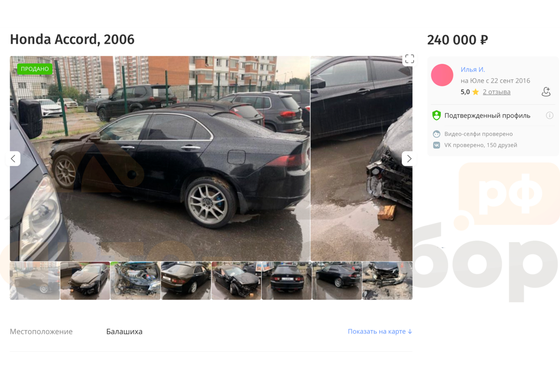Image resolution: width=560 pixels, height=392 pixels.
Task: Click the subscribe to seller icon
Action: [546, 91]
